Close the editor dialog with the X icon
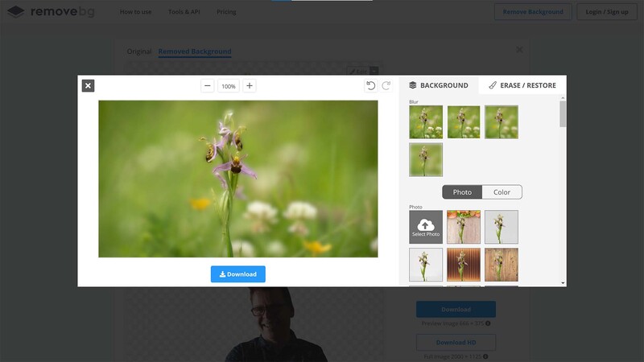Screen dimensions: 644x362 pyautogui.click(x=88, y=86)
